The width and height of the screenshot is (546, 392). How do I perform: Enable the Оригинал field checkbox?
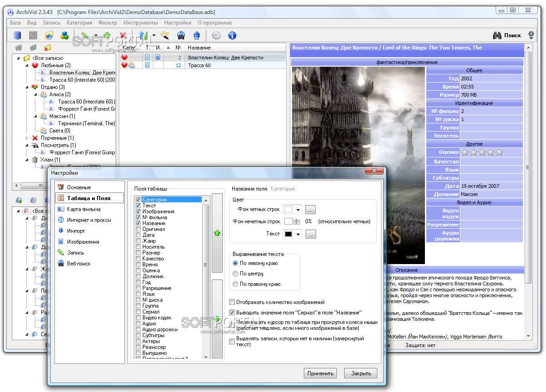point(138,229)
